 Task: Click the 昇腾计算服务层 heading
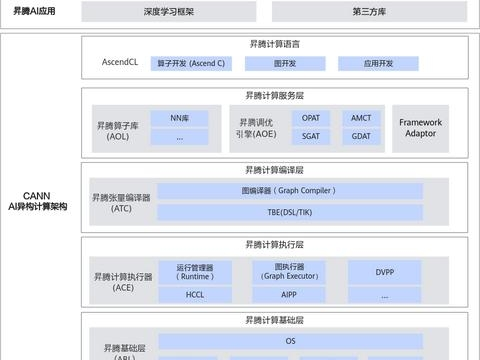(x=275, y=96)
